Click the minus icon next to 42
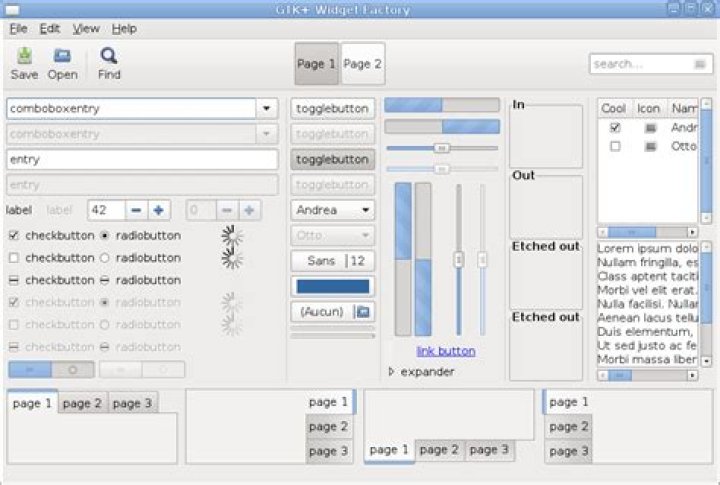 pyautogui.click(x=136, y=210)
